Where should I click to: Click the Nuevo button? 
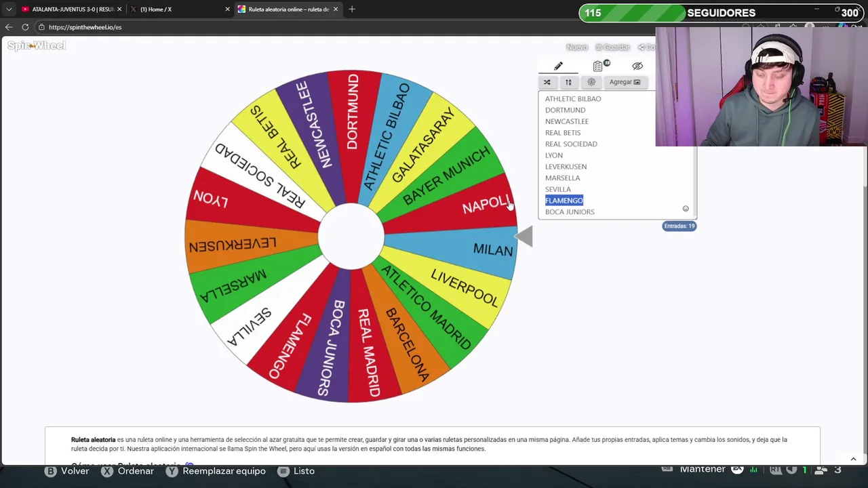[x=577, y=47]
